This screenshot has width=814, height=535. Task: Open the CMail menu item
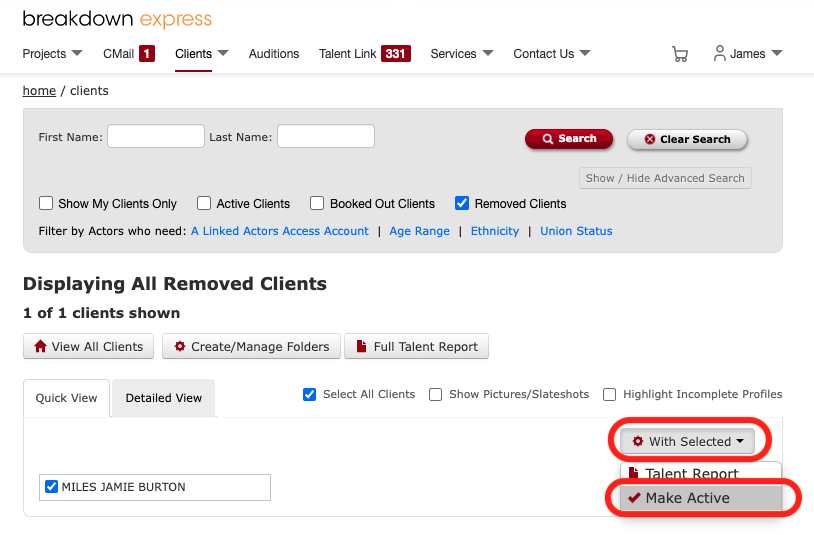118,53
